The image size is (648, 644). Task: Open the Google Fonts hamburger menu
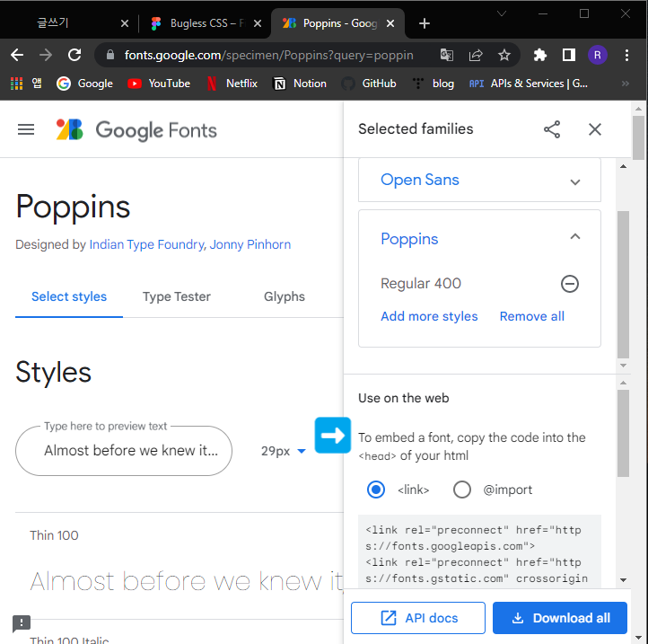click(26, 129)
